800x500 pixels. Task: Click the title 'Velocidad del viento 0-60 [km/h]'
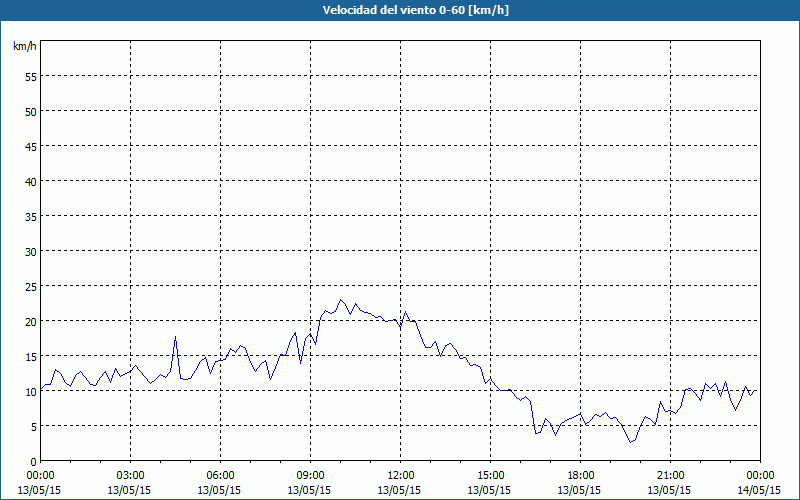coord(415,10)
